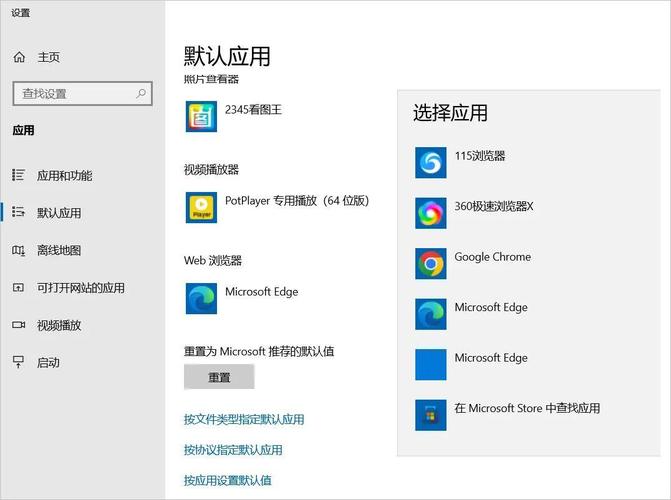The image size is (671, 500).
Task: Choose the 115浏览器 icon in 选择应用
Action: 431,163
